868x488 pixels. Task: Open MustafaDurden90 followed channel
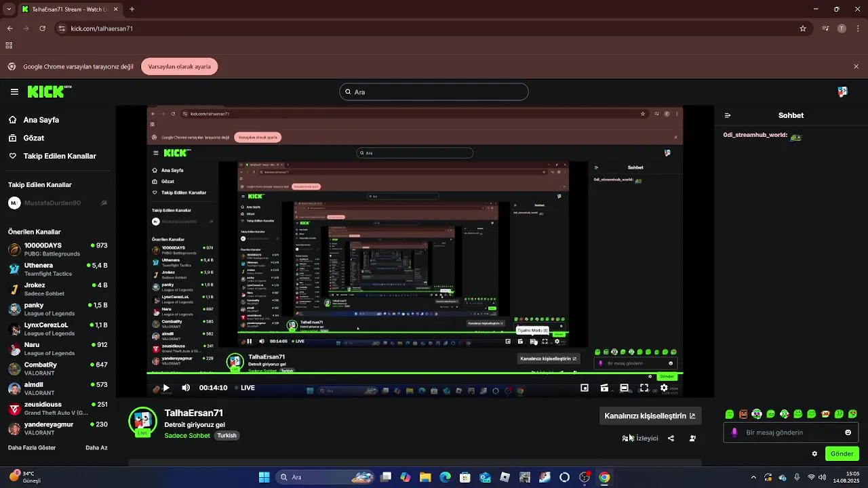click(58, 203)
